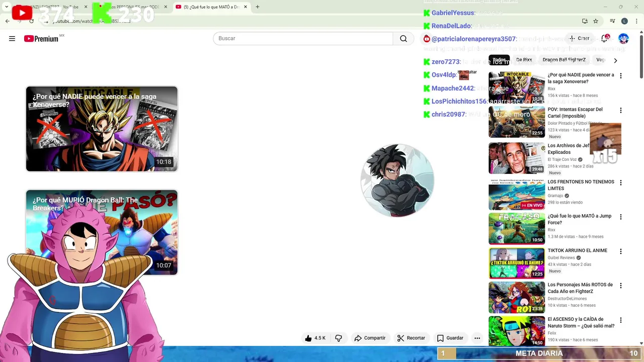Image resolution: width=644 pixels, height=362 pixels.
Task: Open media controls icon in Chrome toolbar
Action: click(612, 21)
